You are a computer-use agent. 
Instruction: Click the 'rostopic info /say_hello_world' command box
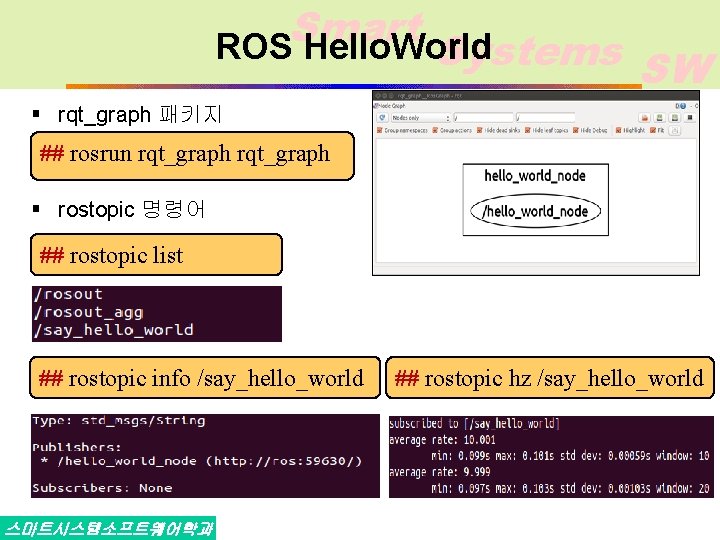(205, 377)
